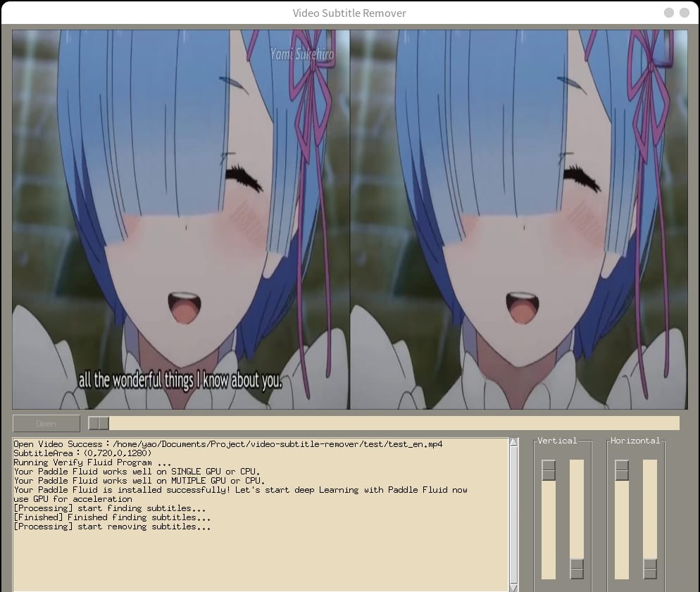Viewport: 700px width, 592px height.
Task: Click the "Open Video Success" log line
Action: click(x=228, y=444)
